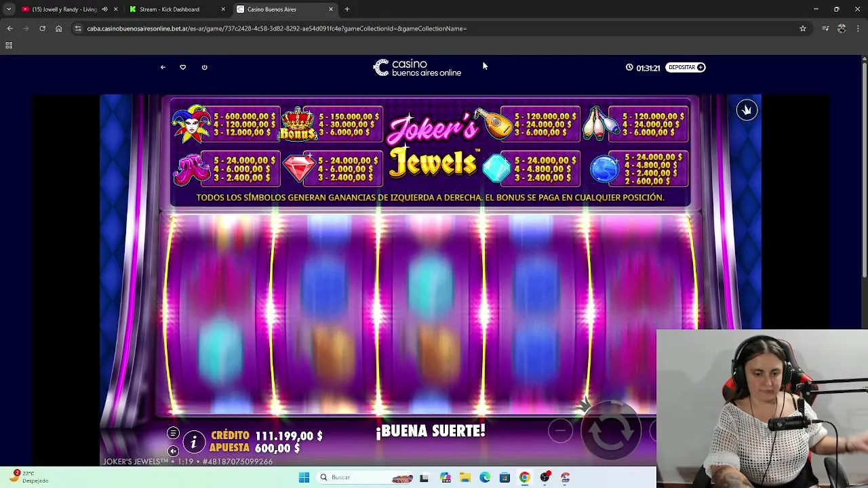Add game to favorites heart icon

coord(182,67)
